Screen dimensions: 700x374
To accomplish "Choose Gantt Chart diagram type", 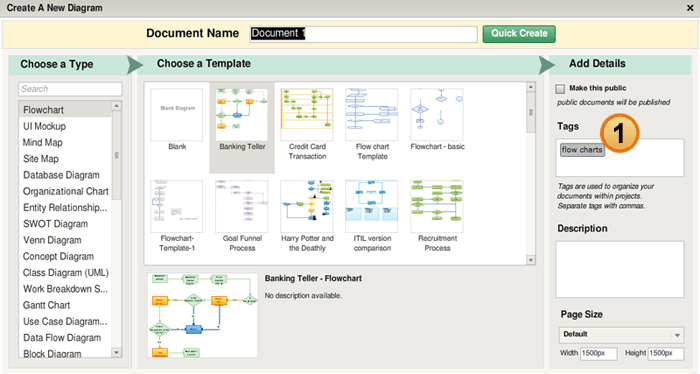I will [x=65, y=305].
